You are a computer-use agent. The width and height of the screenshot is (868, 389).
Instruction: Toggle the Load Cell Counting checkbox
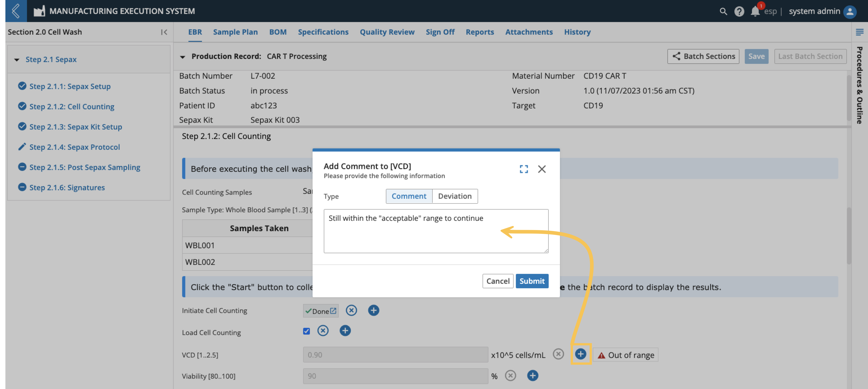(306, 331)
